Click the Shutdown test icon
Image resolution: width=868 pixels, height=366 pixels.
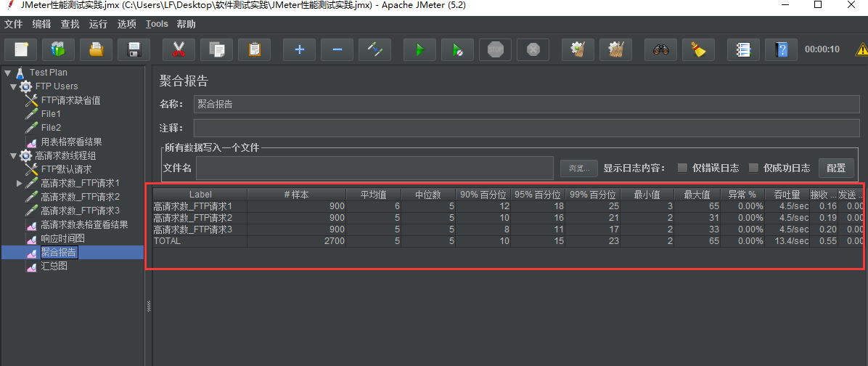533,49
